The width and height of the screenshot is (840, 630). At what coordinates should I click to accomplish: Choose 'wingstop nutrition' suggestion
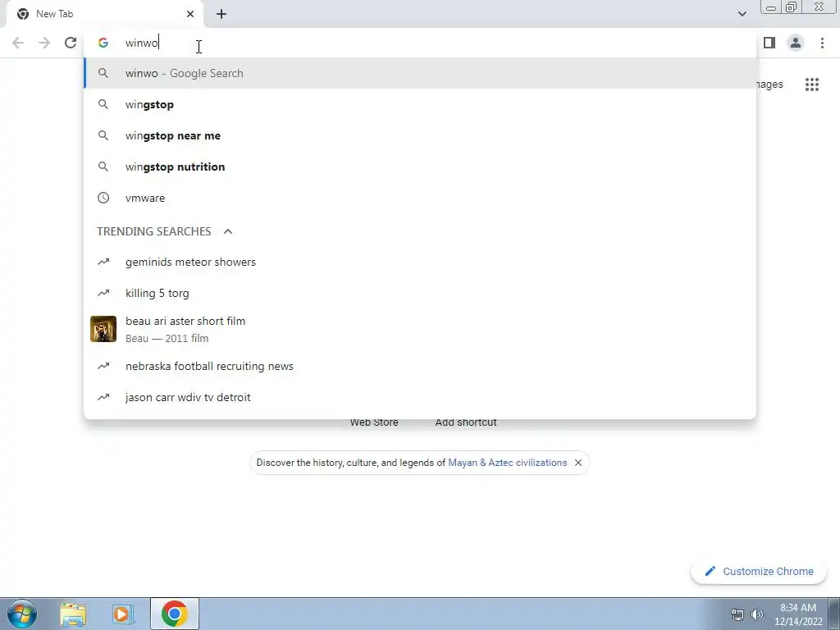pos(420,167)
